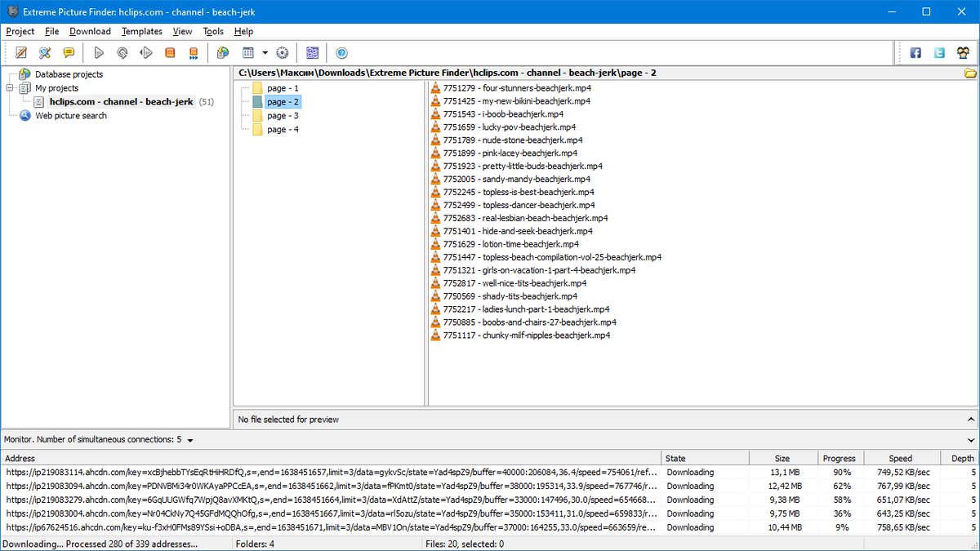Sort the monitor list by Depth column

point(960,458)
